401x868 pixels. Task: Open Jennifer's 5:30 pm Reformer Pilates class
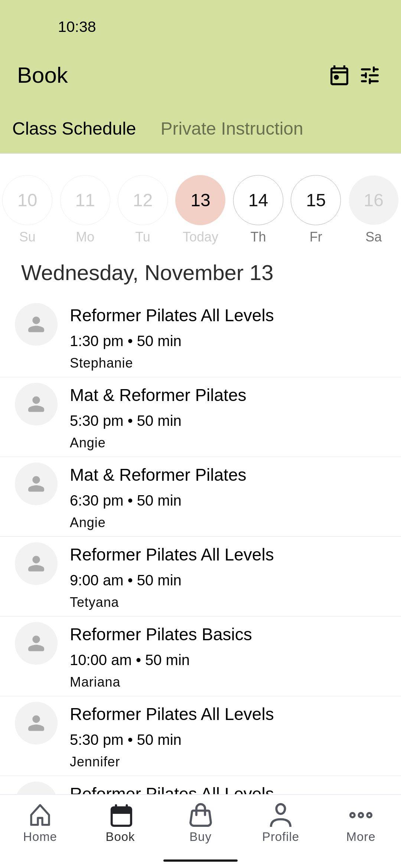point(200,736)
